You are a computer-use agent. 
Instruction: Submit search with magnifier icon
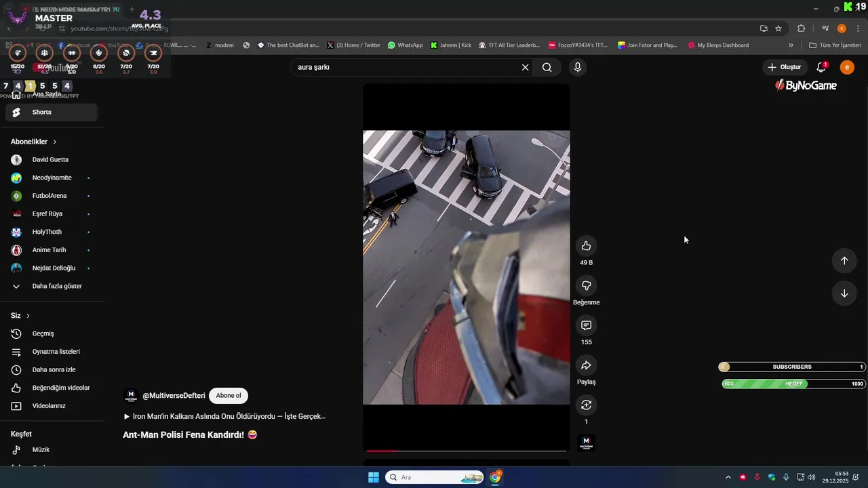(547, 67)
